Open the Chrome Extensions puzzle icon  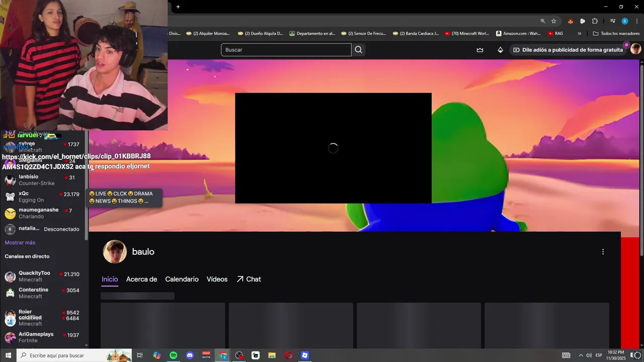point(595,21)
